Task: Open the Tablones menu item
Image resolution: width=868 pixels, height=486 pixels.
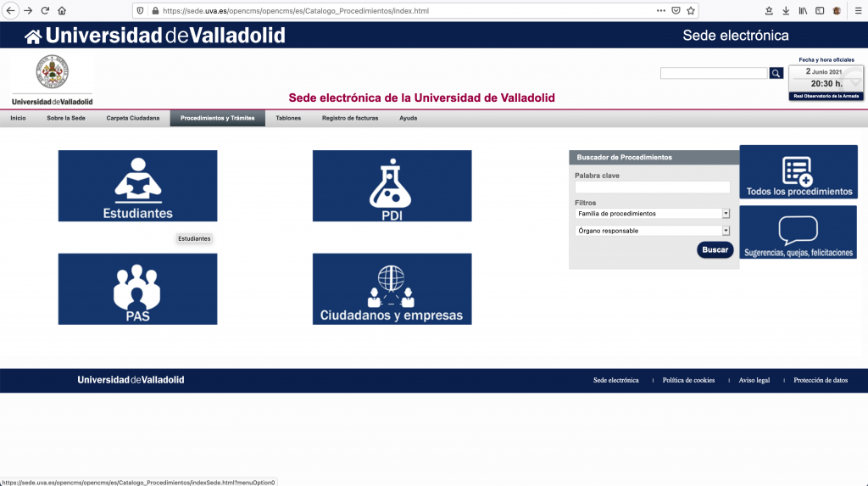Action: click(x=288, y=118)
